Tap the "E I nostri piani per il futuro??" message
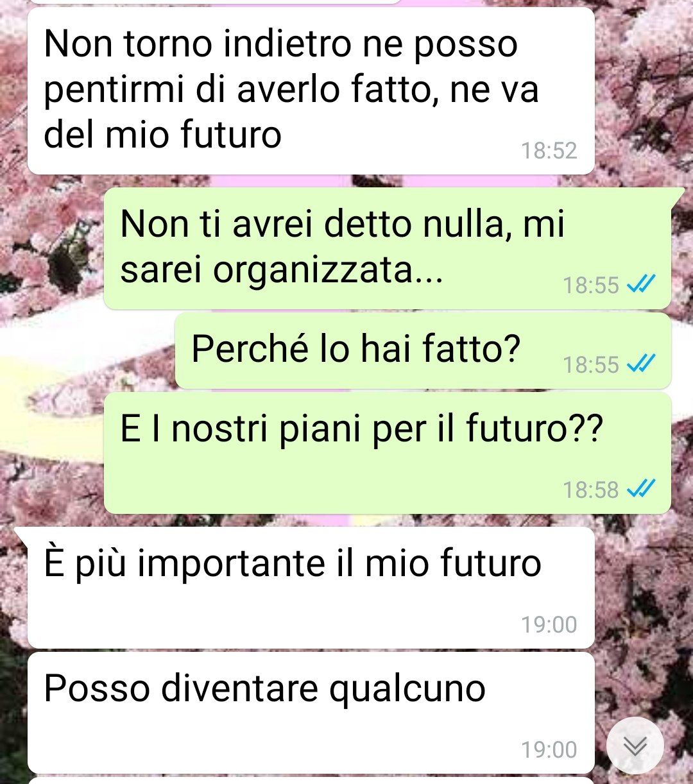The image size is (693, 784). coord(388,453)
